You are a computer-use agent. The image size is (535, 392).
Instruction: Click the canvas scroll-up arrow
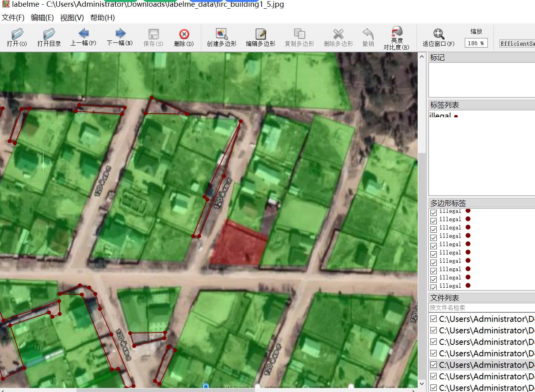click(422, 57)
